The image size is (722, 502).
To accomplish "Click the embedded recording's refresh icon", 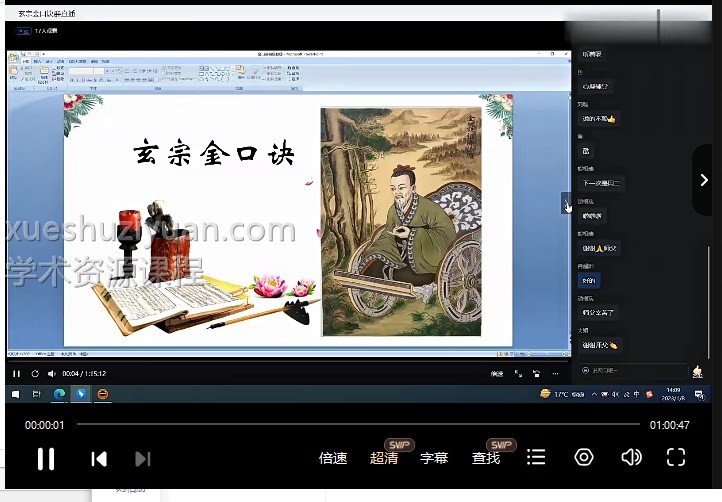I will point(35,374).
